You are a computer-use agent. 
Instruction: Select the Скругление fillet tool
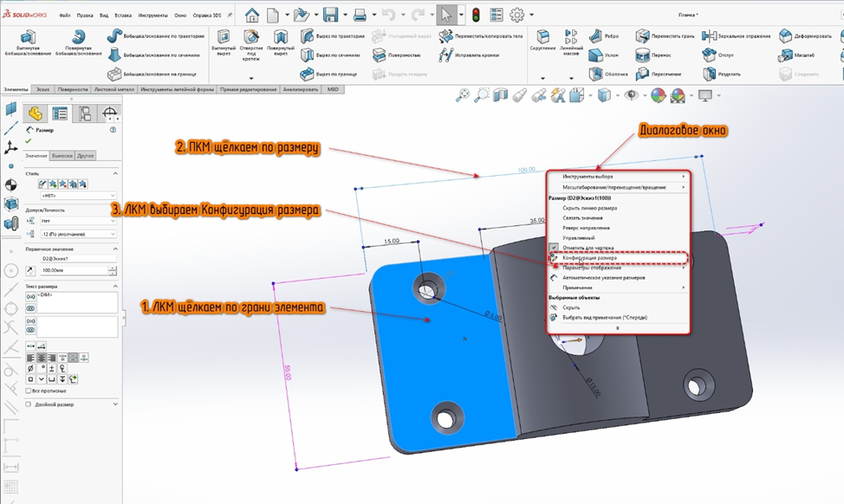tap(542, 41)
